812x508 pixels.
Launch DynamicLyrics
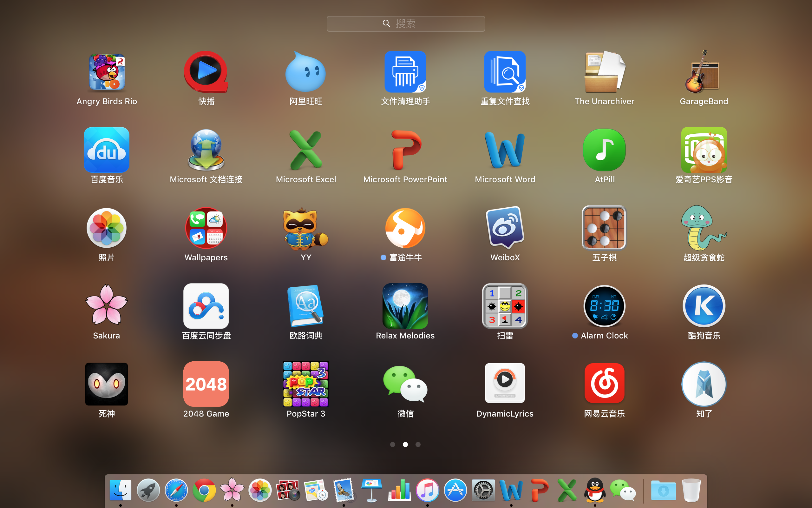505,383
